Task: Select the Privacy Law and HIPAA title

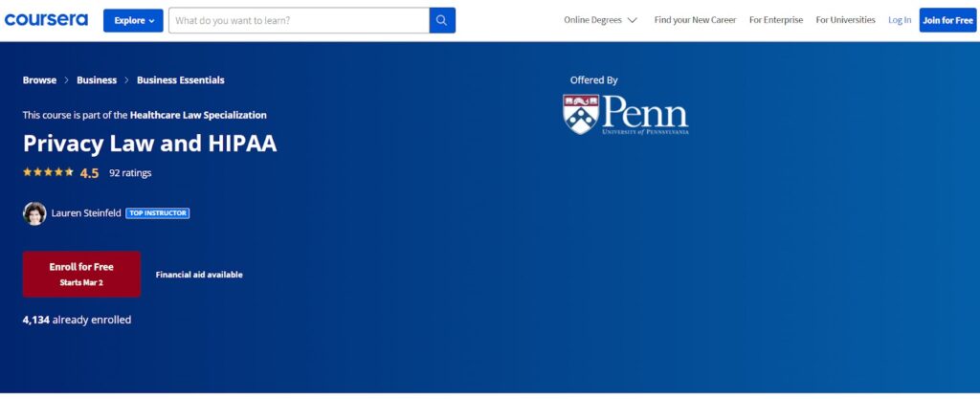Action: pyautogui.click(x=149, y=144)
